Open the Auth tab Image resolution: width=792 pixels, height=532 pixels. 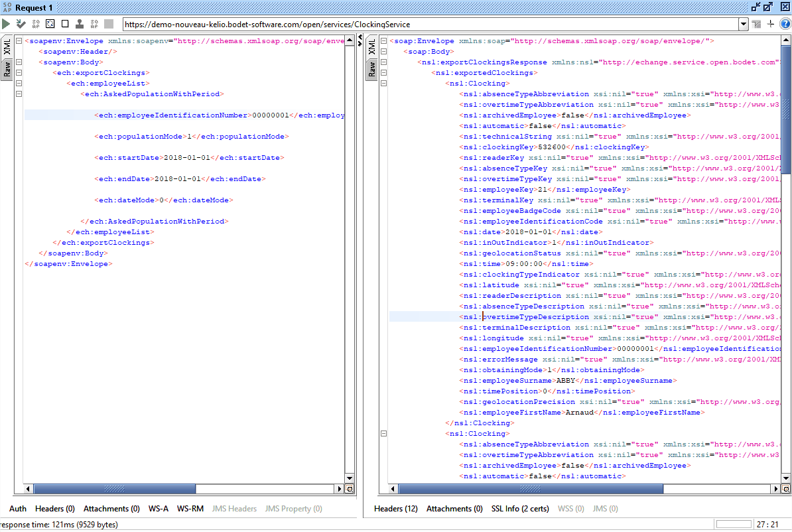[x=18, y=509]
